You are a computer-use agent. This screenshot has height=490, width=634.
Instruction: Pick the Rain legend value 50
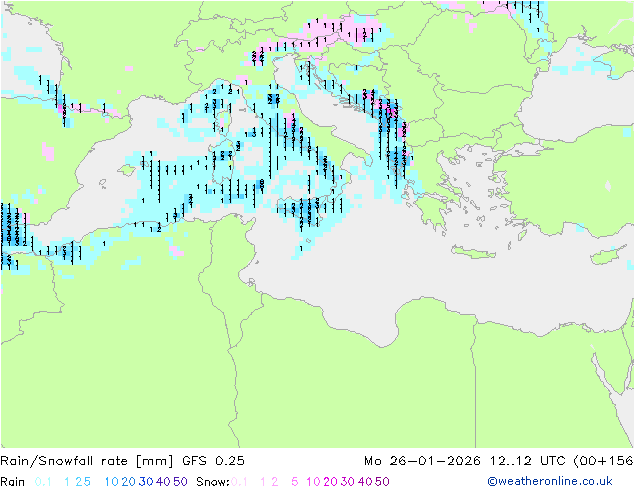(x=180, y=482)
